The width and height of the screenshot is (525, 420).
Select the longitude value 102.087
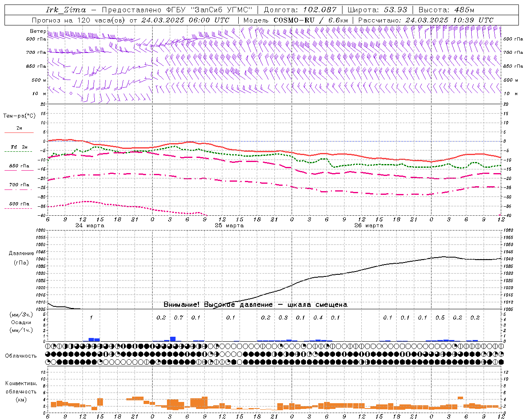(x=320, y=10)
